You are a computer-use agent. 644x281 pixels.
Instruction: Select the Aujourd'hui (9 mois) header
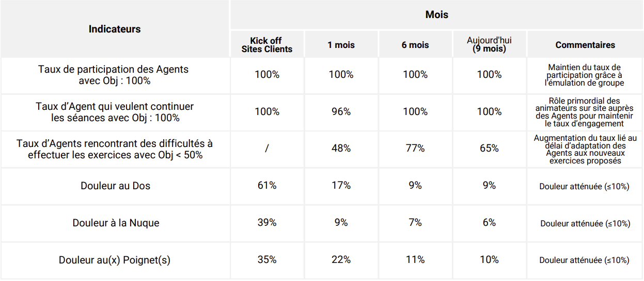pyautogui.click(x=489, y=44)
